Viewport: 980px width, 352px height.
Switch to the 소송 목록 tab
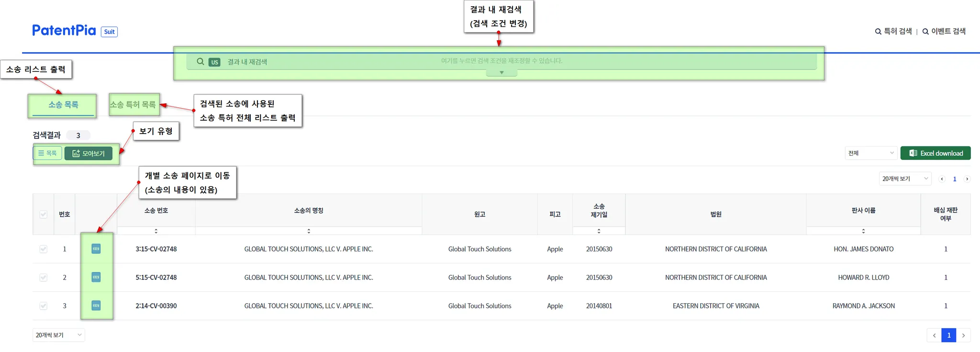63,105
